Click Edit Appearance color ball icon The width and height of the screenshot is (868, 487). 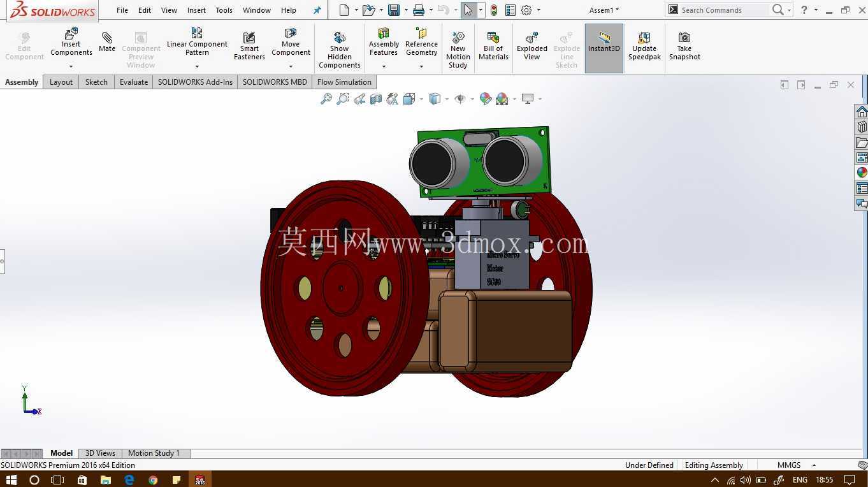pos(486,99)
